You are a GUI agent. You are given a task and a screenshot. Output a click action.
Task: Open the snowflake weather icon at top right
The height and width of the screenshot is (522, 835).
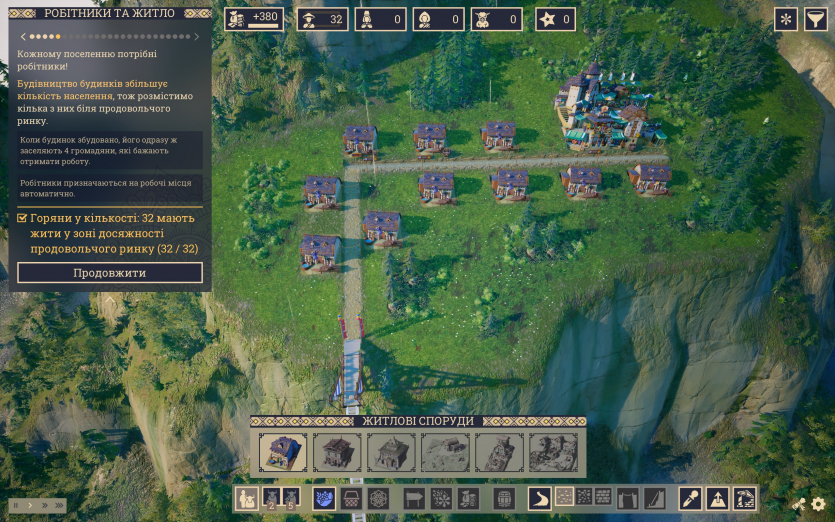(x=786, y=19)
